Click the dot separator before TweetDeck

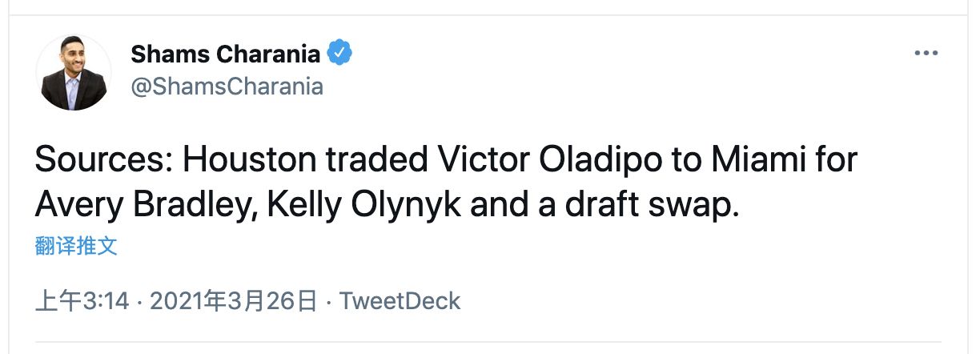pyautogui.click(x=328, y=302)
